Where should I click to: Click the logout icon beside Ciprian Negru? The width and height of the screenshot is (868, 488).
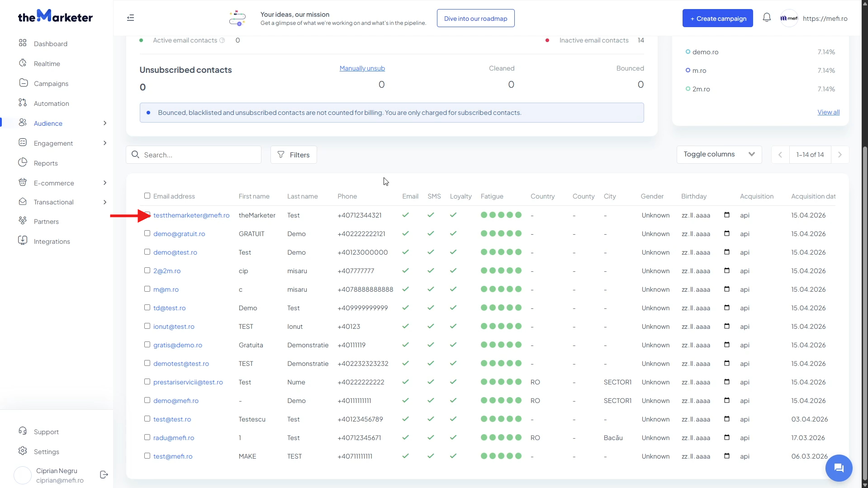[x=104, y=474]
